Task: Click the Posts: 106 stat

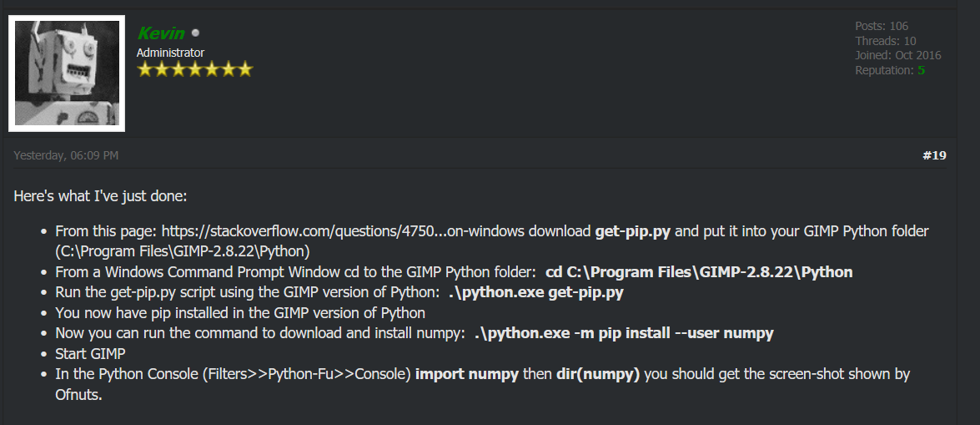Action: (882, 26)
